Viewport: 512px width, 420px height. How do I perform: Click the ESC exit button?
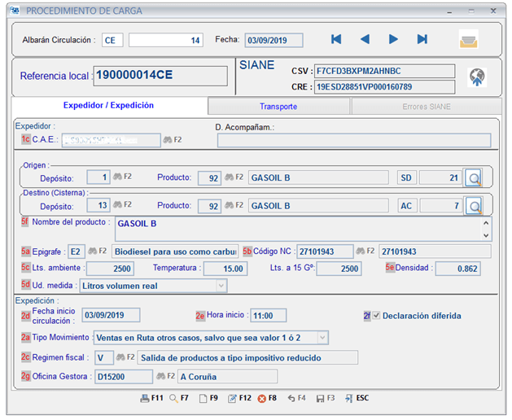pos(357,399)
